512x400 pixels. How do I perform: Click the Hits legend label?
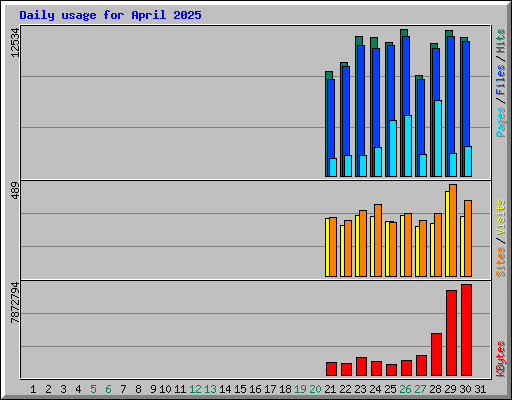point(500,41)
